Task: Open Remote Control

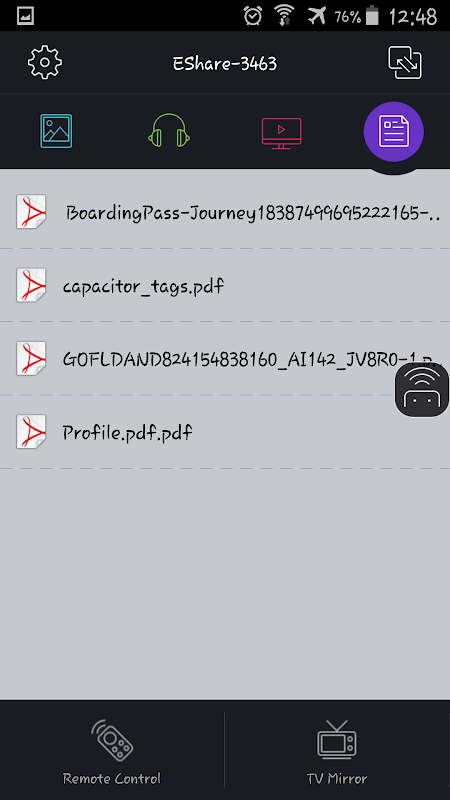Action: 112,751
